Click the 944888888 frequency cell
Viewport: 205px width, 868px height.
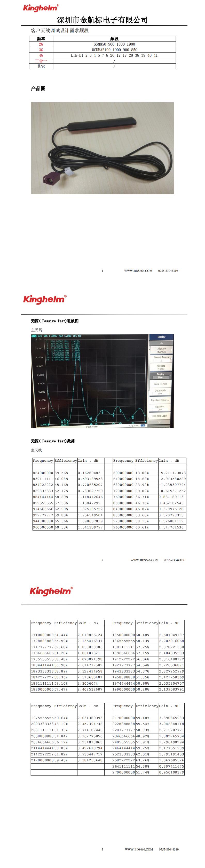click(43, 521)
